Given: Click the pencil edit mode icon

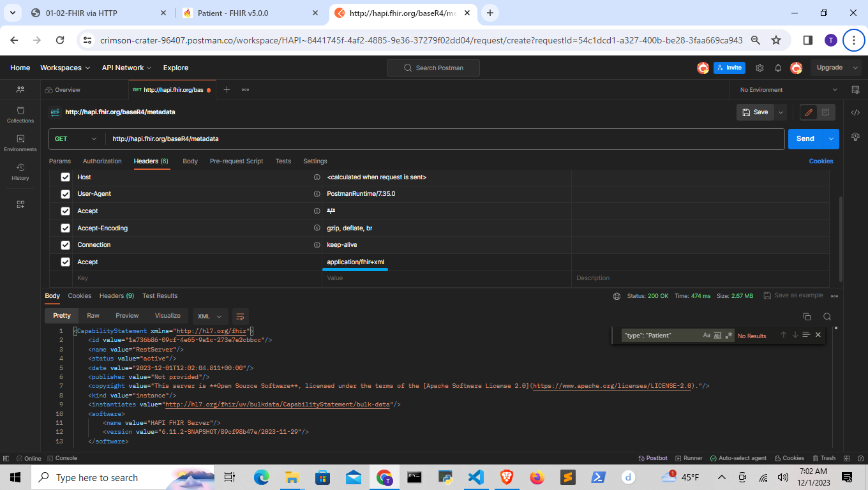Looking at the screenshot, I should [x=809, y=112].
